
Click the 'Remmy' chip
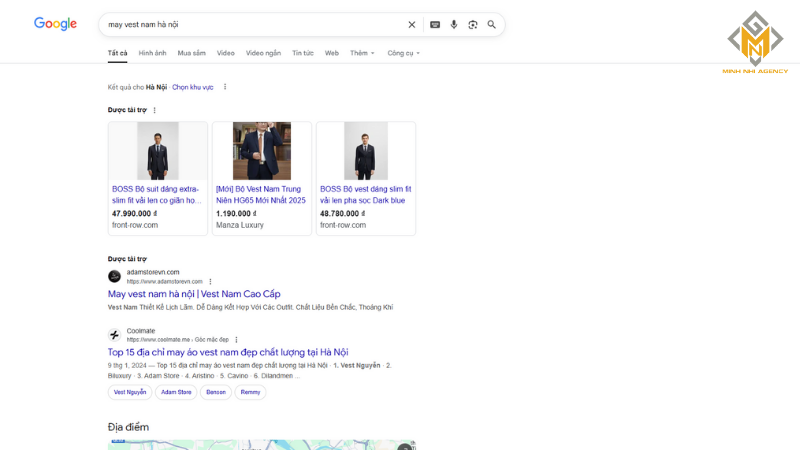coord(250,392)
